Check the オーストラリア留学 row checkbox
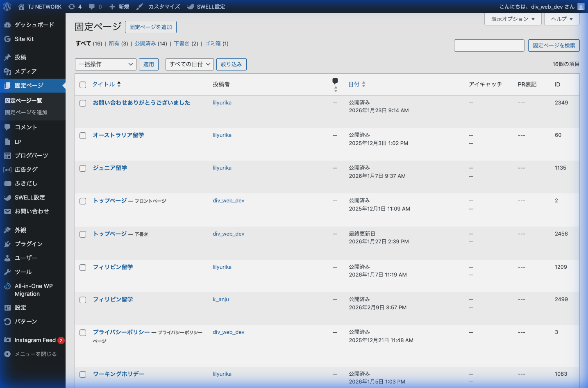This screenshot has height=388, width=588. pos(83,136)
